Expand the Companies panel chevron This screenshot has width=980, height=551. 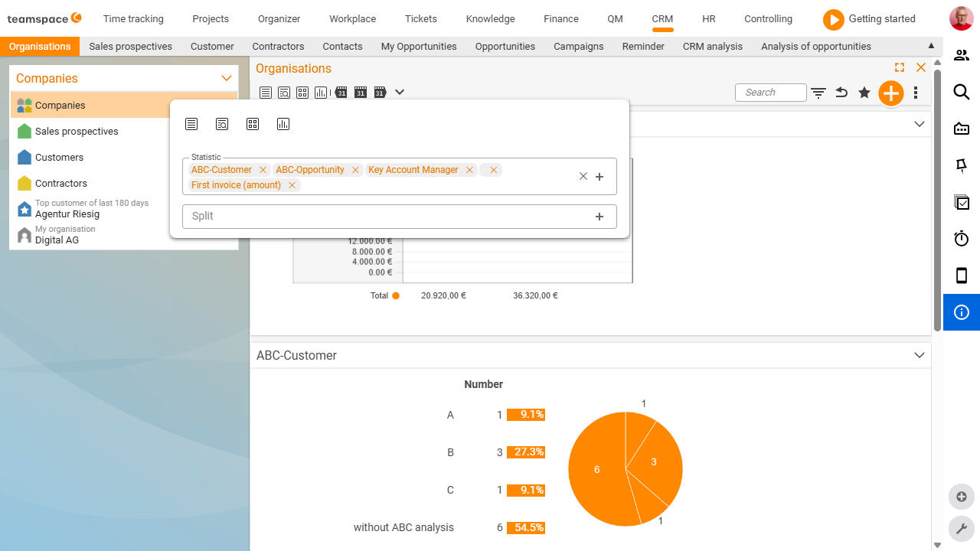(x=227, y=78)
